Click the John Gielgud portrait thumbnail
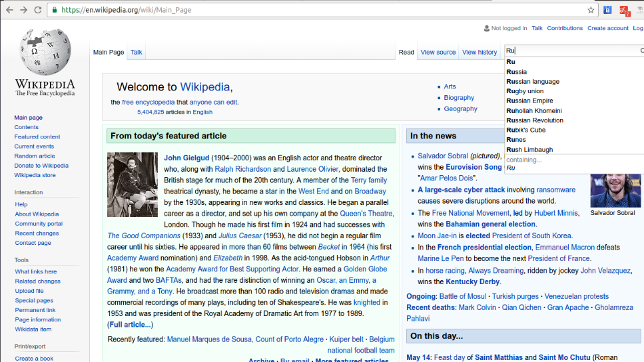The width and height of the screenshot is (644, 362). click(x=133, y=185)
